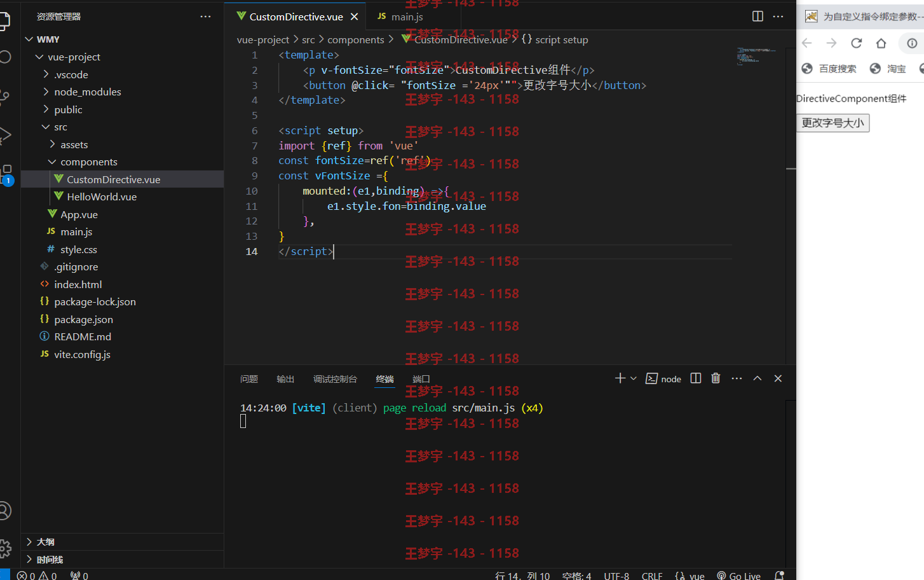Screen dimensions: 924x580
Task: Change CRLF end-of-line setting
Action: 652,575
